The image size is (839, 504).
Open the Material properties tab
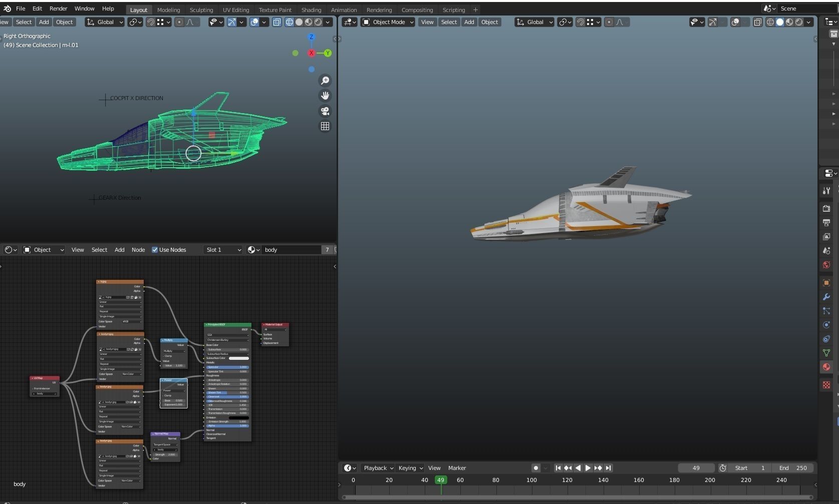point(826,367)
